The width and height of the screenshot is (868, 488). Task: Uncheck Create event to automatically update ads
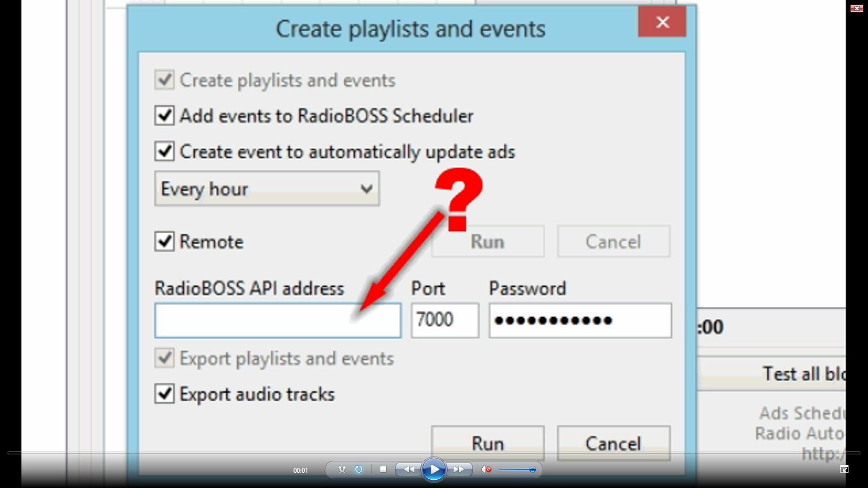(164, 151)
